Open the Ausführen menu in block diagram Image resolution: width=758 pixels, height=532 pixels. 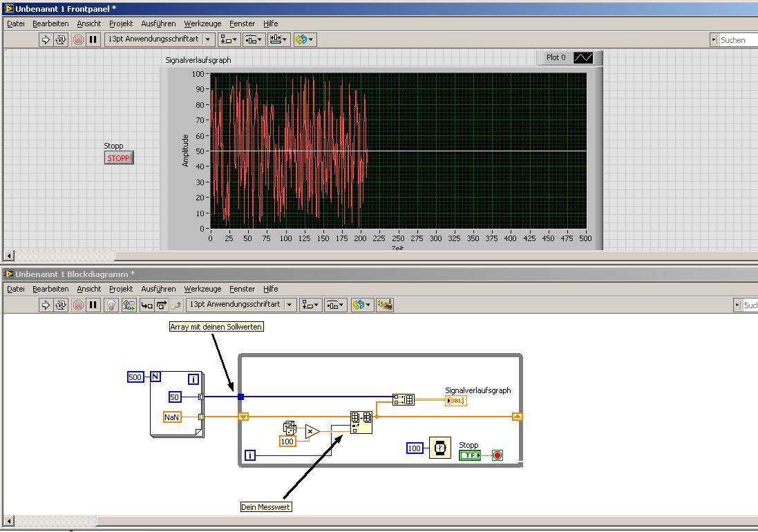158,289
